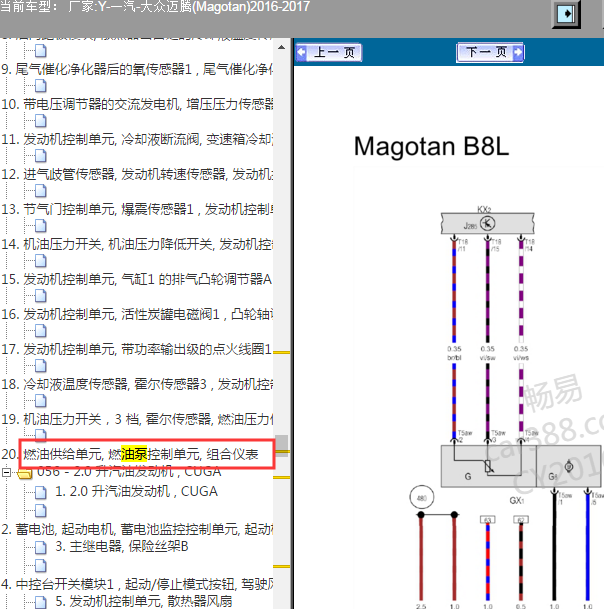The height and width of the screenshot is (609, 604).
Task: Click page icon beside 1. 2.0 升汽油发动机, CUGA
Action: (40, 493)
